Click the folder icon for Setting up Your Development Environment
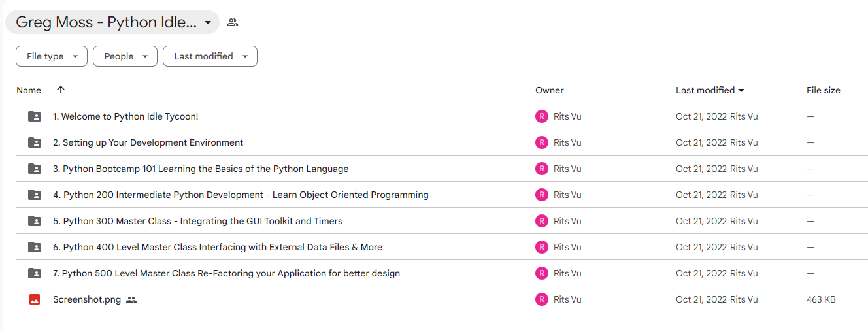Image resolution: width=868 pixels, height=332 pixels. [x=35, y=142]
